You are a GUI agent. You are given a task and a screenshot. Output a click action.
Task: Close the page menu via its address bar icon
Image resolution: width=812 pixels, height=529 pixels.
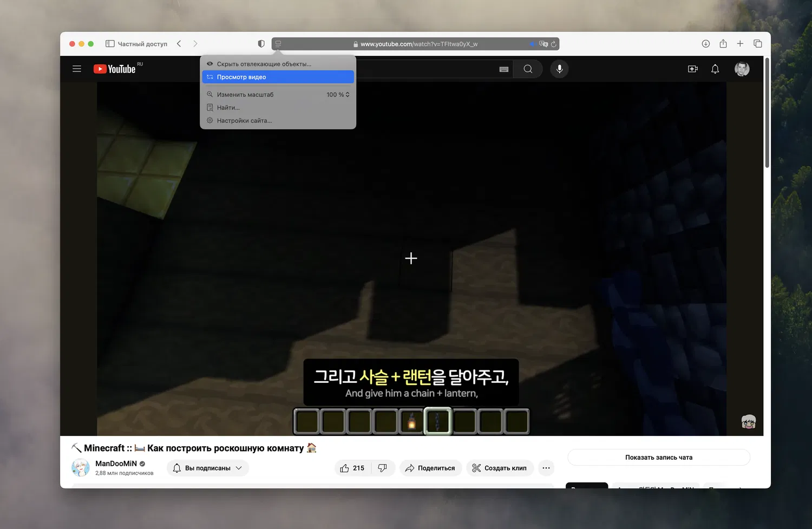click(x=278, y=44)
